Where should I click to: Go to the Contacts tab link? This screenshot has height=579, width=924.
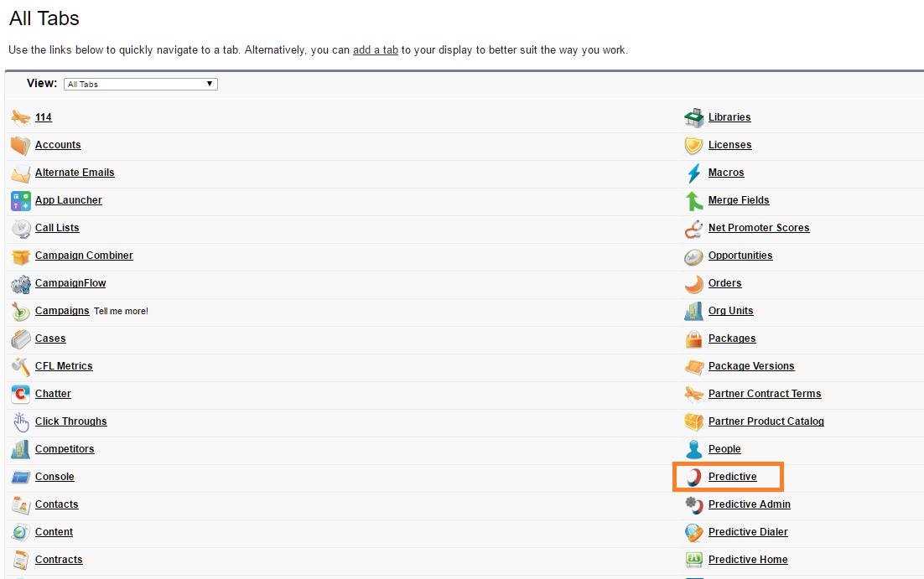[x=56, y=504]
